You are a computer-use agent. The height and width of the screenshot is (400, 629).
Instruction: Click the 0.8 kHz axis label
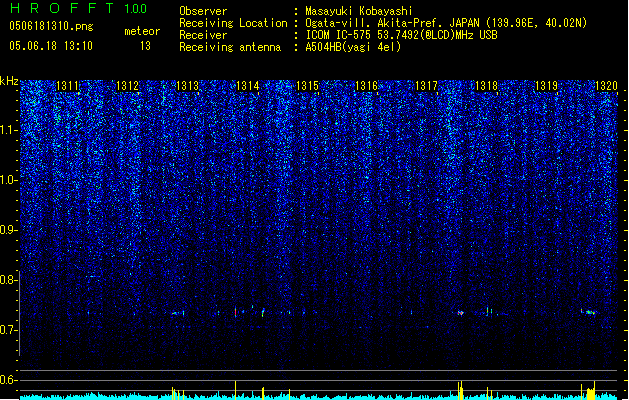click(x=9, y=280)
